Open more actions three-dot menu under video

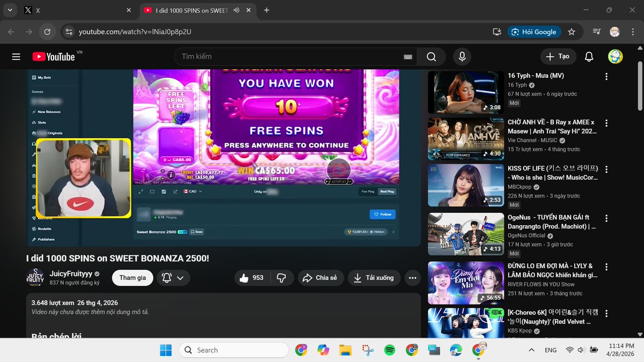pos(412,278)
